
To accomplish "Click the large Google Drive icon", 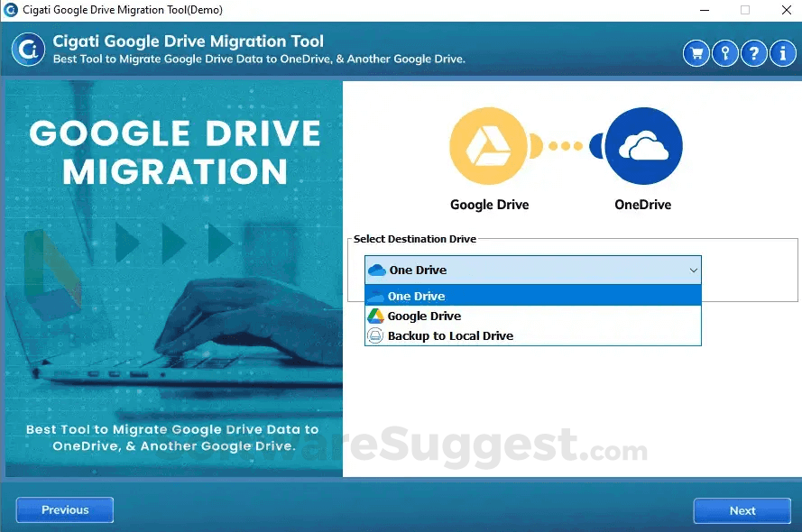I will tap(489, 144).
